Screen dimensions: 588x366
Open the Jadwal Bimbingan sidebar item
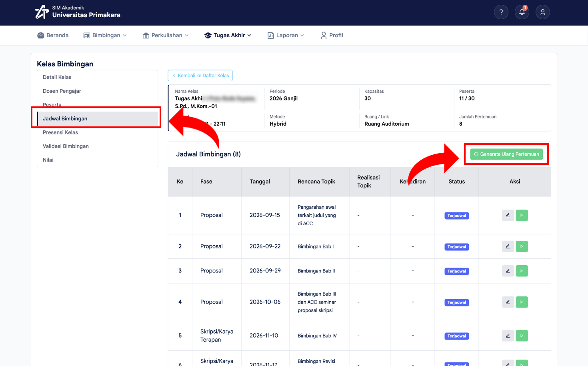pos(98,119)
